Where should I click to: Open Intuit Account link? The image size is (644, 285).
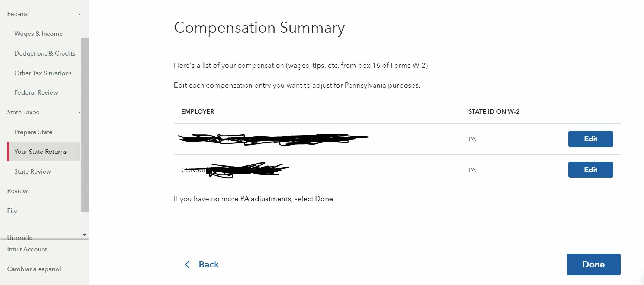27,249
